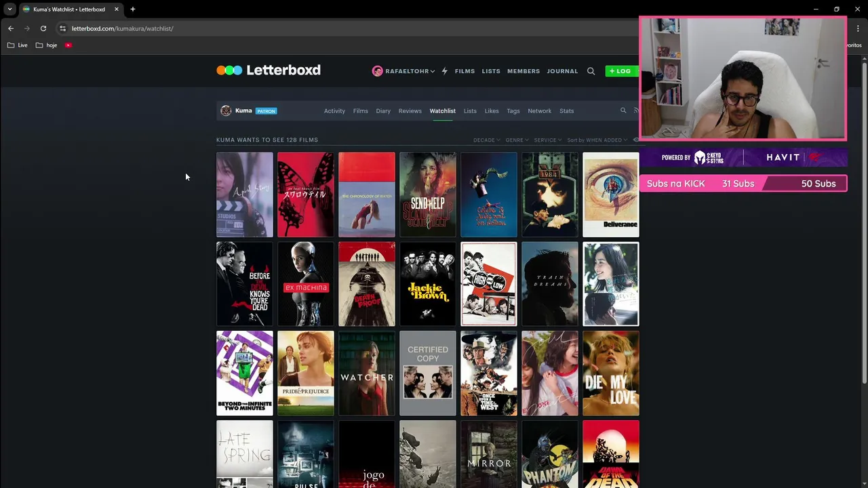The width and height of the screenshot is (868, 488).
Task: Open the 1984 poster
Action: (550, 195)
